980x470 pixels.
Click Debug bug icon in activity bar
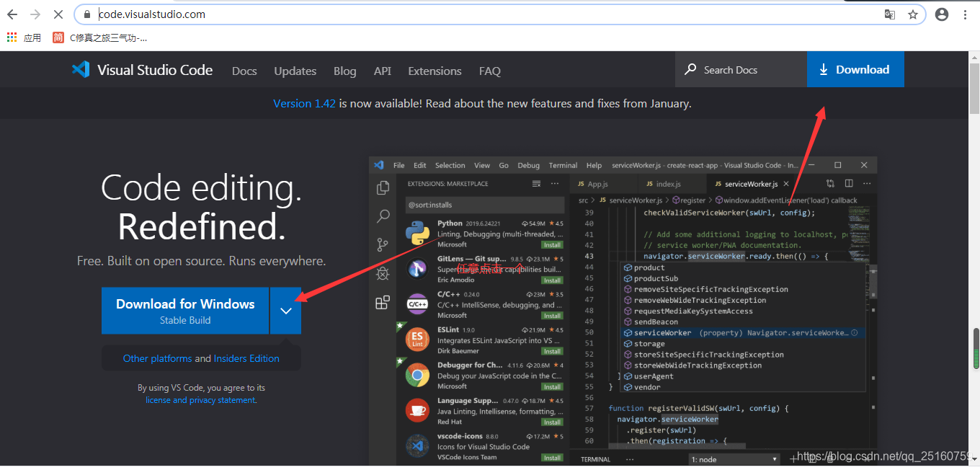[383, 274]
